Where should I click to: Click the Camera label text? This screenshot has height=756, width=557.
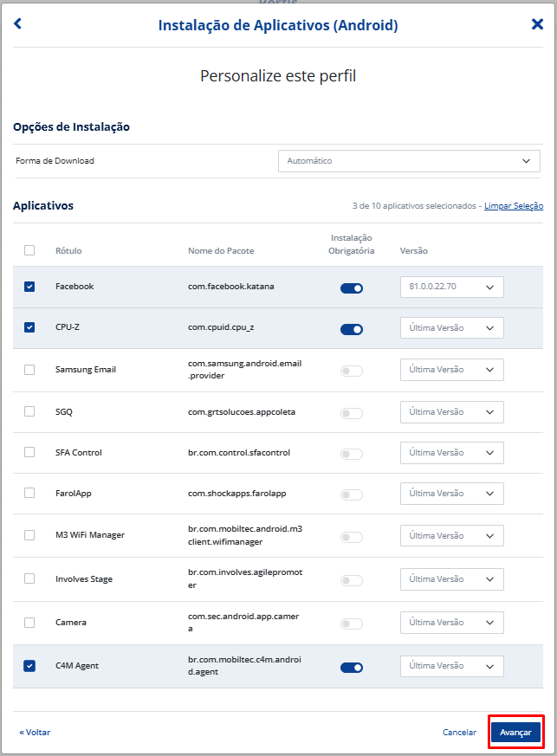pyautogui.click(x=71, y=623)
